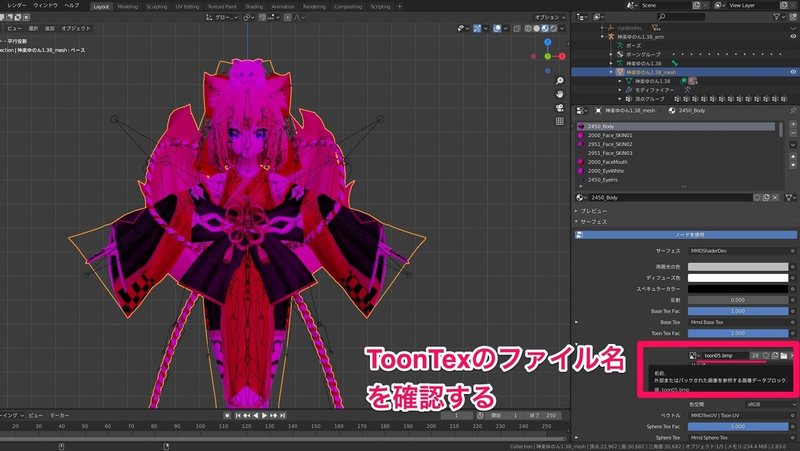
Task: Hide 神楽ゆのん1.38_mesh with its eye icon
Action: (x=793, y=72)
